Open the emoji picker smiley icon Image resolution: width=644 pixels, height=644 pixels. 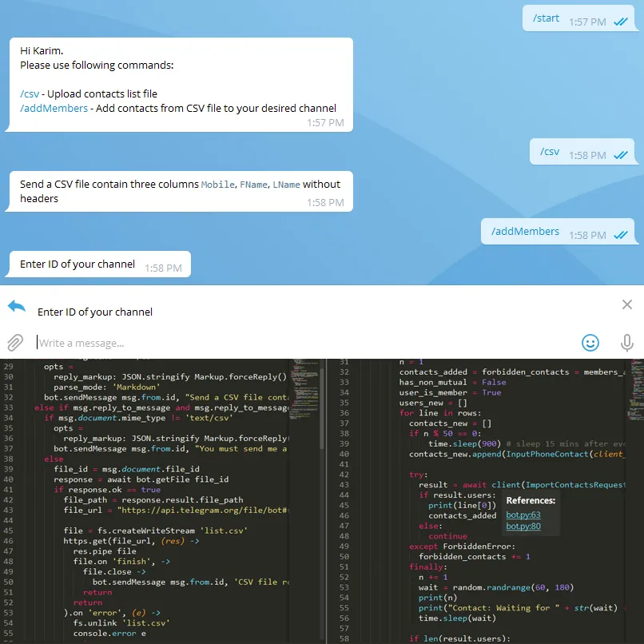pyautogui.click(x=590, y=343)
